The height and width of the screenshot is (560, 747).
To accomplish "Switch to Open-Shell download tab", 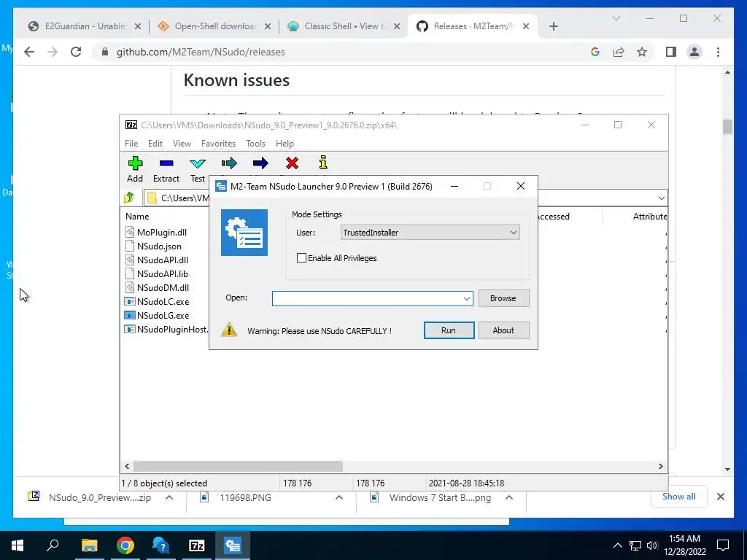I will [215, 26].
